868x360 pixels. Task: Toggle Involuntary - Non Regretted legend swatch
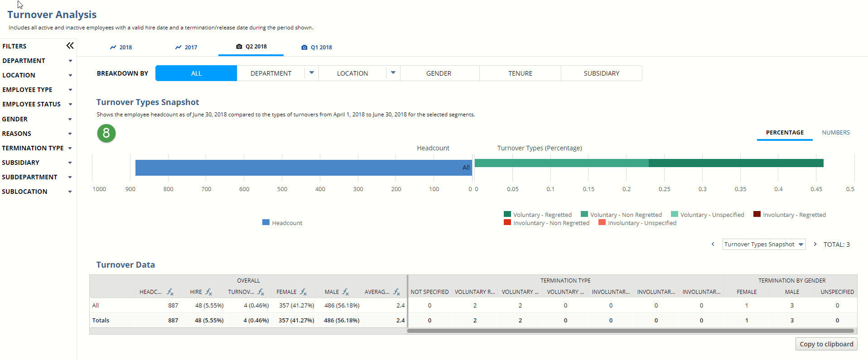(507, 222)
